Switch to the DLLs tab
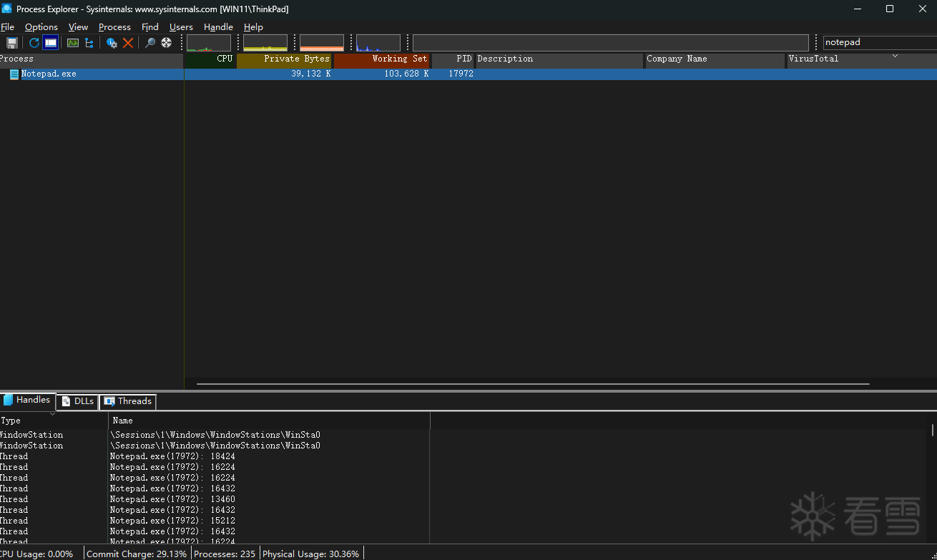Image resolution: width=937 pixels, height=560 pixels. point(78,401)
